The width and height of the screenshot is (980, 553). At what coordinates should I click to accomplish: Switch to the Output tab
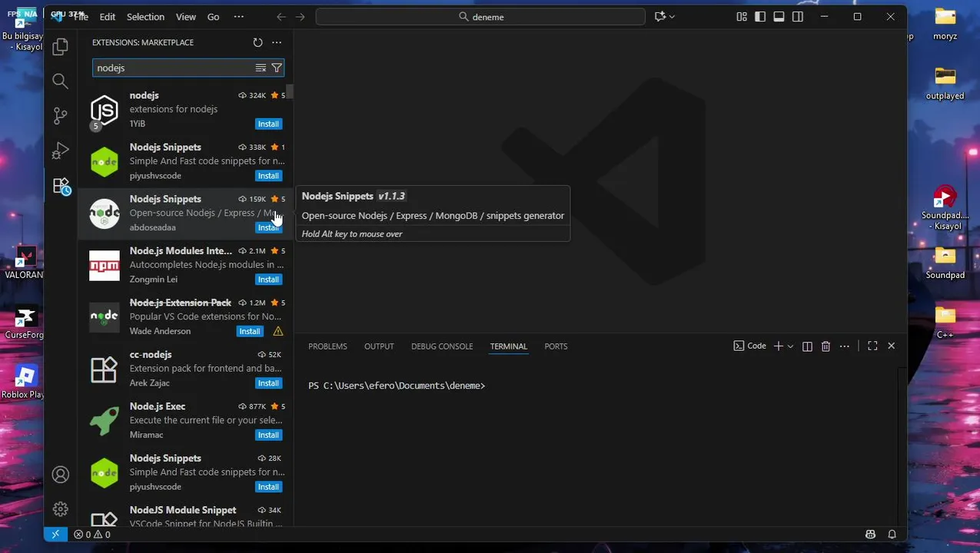[x=379, y=346]
